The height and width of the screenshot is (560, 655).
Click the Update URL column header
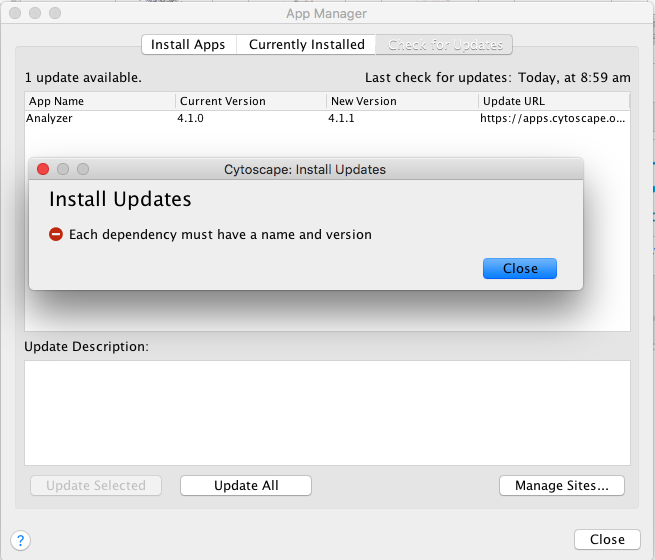coord(554,101)
